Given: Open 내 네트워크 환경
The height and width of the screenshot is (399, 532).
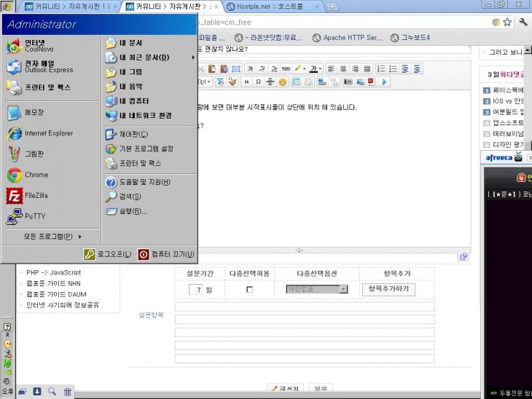Looking at the screenshot, I should coord(138,116).
